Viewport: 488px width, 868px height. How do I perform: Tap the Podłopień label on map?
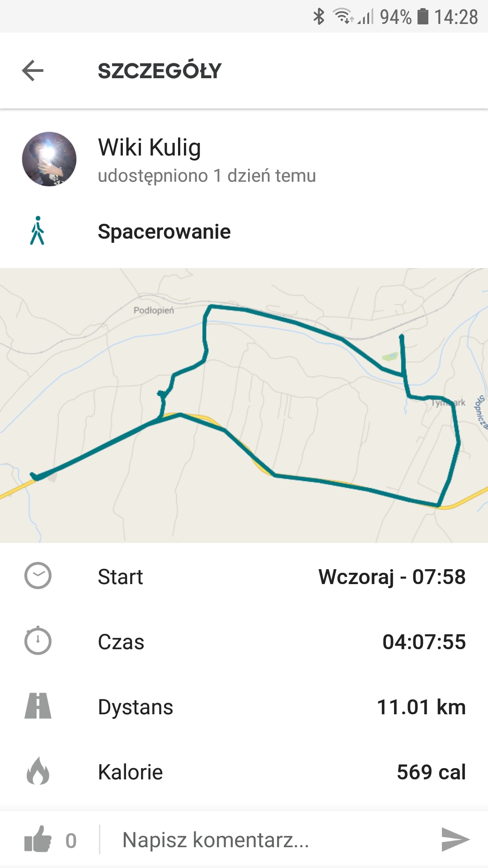154,310
